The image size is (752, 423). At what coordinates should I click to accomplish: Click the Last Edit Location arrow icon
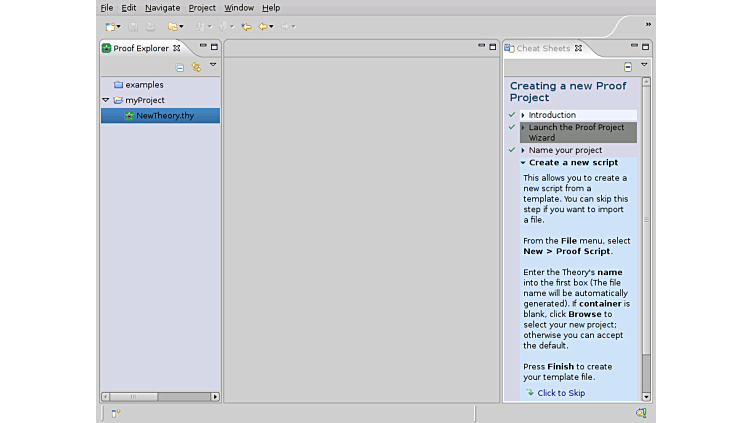(x=246, y=27)
